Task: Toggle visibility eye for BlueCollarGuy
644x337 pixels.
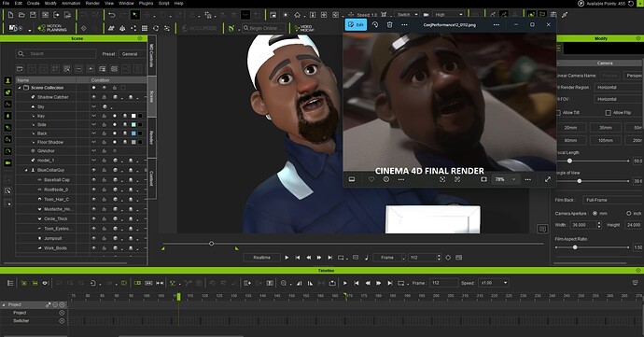Action: click(x=93, y=170)
